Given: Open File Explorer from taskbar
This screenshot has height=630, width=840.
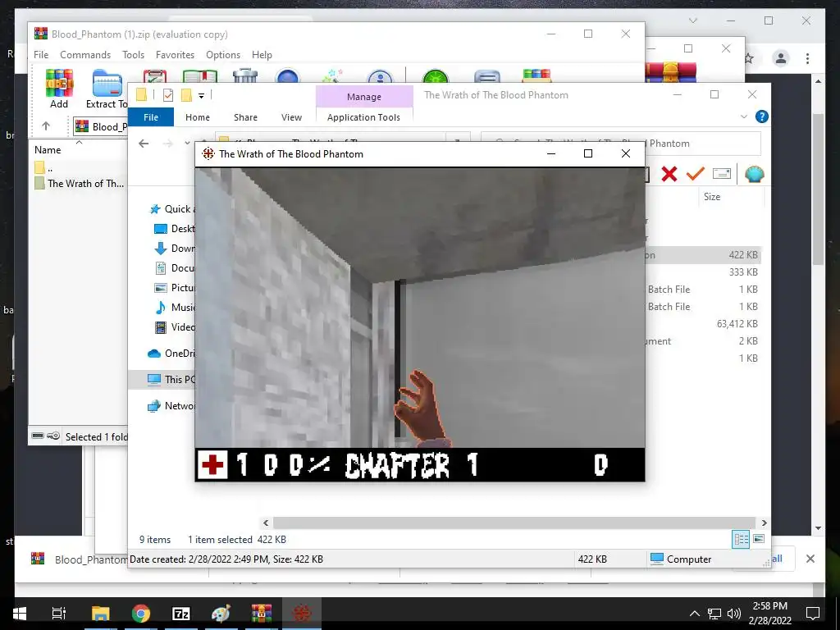Looking at the screenshot, I should (x=100, y=614).
